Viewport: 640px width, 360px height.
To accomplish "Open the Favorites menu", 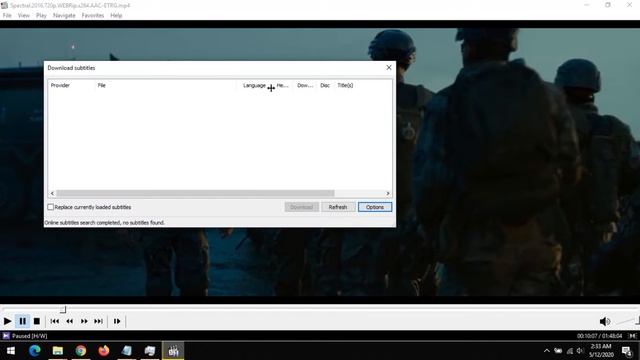I will [93, 16].
